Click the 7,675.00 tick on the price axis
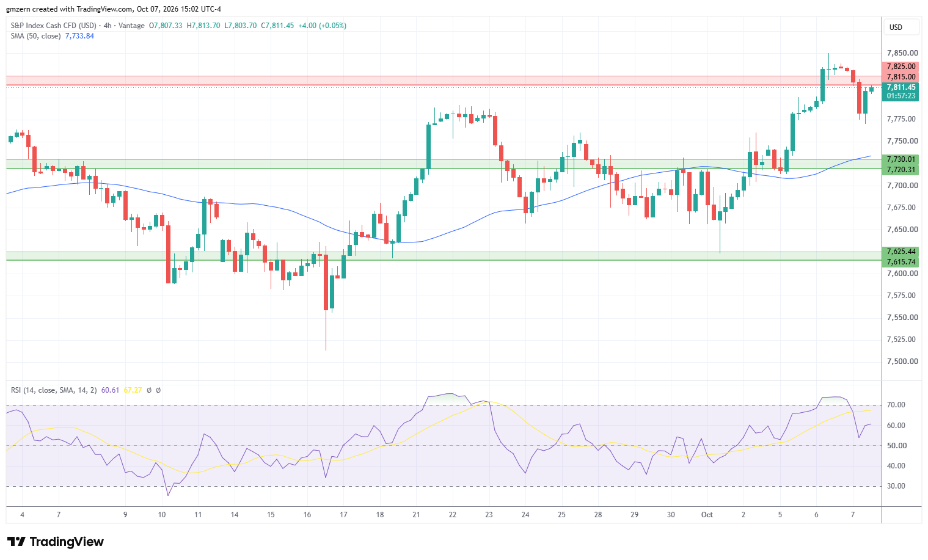 point(902,208)
